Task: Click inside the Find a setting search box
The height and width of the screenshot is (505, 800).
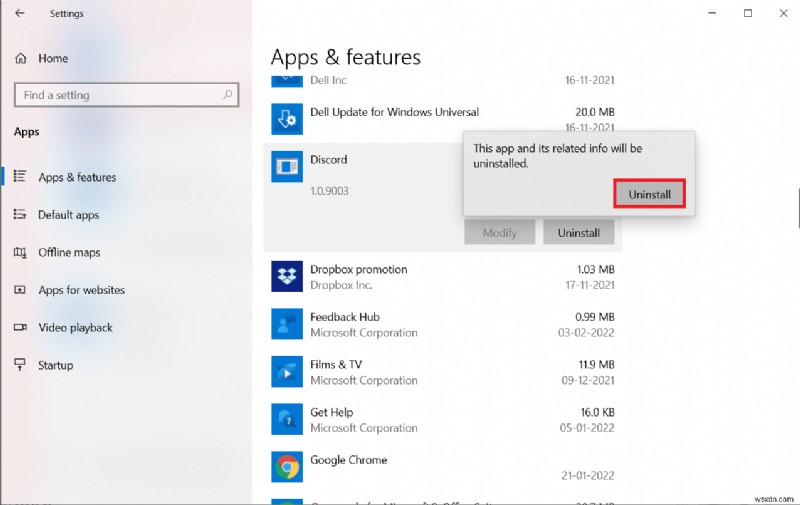Action: tap(126, 95)
